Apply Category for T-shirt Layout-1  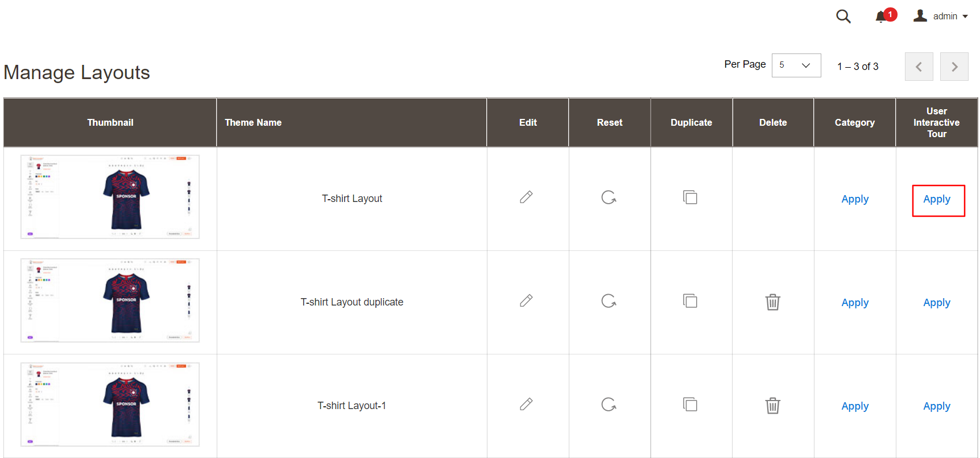coord(854,406)
